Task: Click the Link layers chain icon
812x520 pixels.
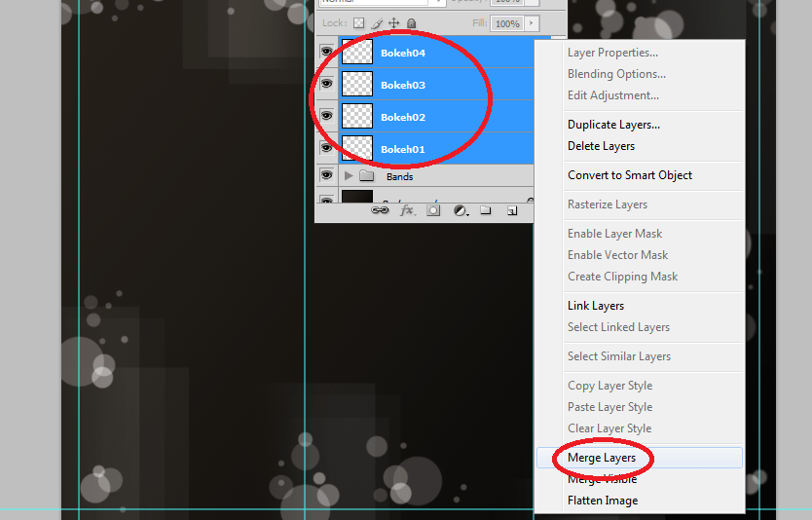Action: click(381, 210)
